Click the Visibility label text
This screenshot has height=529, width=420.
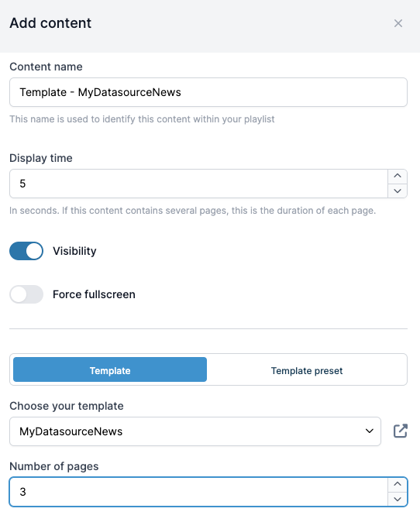tap(74, 251)
